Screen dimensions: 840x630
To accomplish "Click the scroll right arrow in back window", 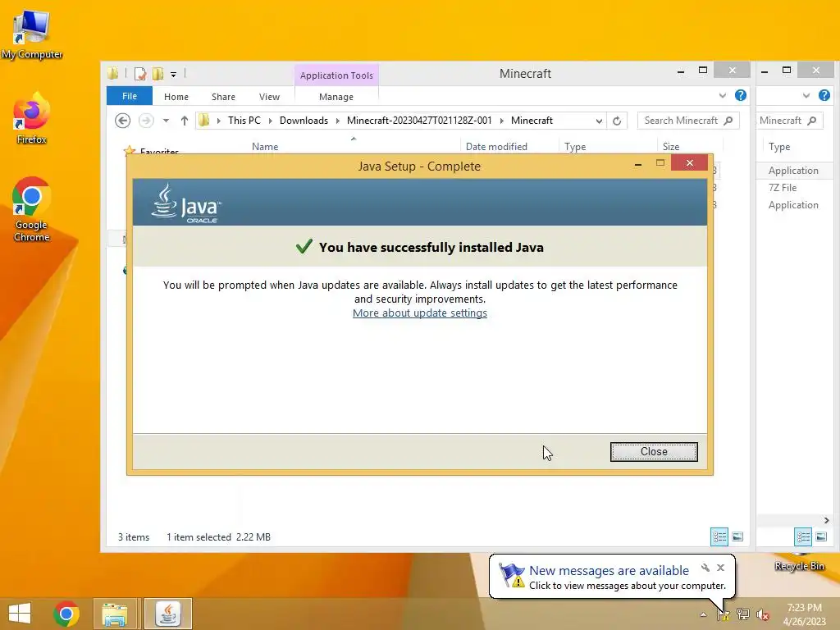I will [827, 520].
